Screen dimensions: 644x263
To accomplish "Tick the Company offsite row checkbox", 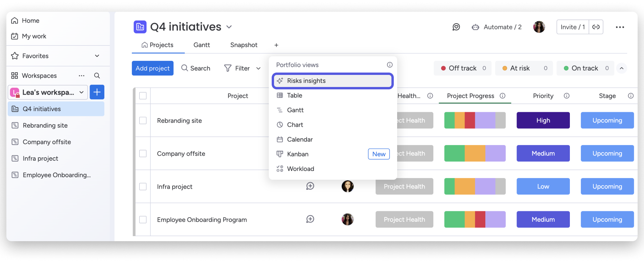I will [x=143, y=154].
